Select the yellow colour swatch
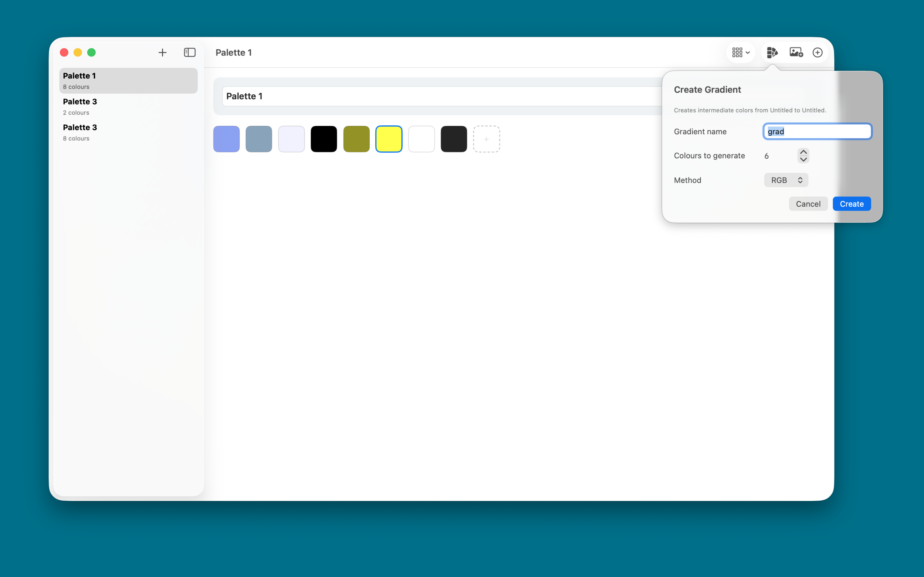 tap(388, 139)
